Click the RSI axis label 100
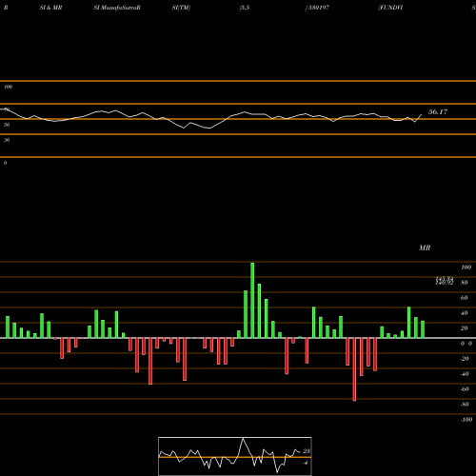This screenshot has height=476, width=476. click(x=8, y=87)
